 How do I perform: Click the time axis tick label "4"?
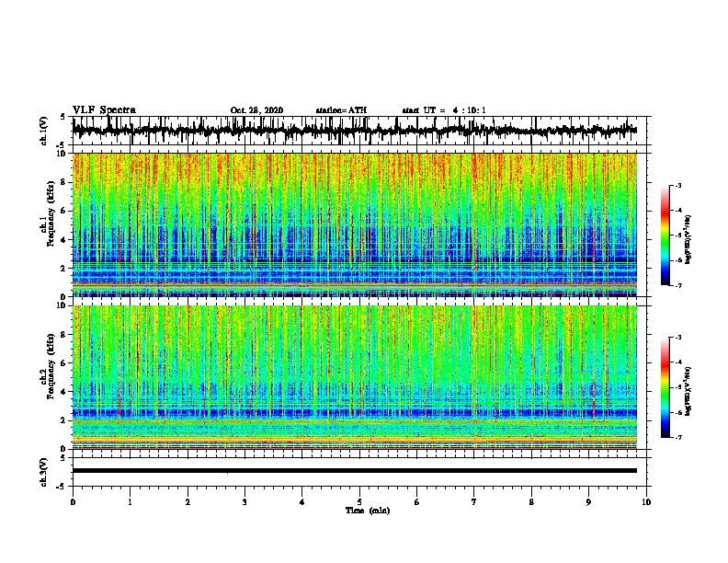[x=302, y=502]
